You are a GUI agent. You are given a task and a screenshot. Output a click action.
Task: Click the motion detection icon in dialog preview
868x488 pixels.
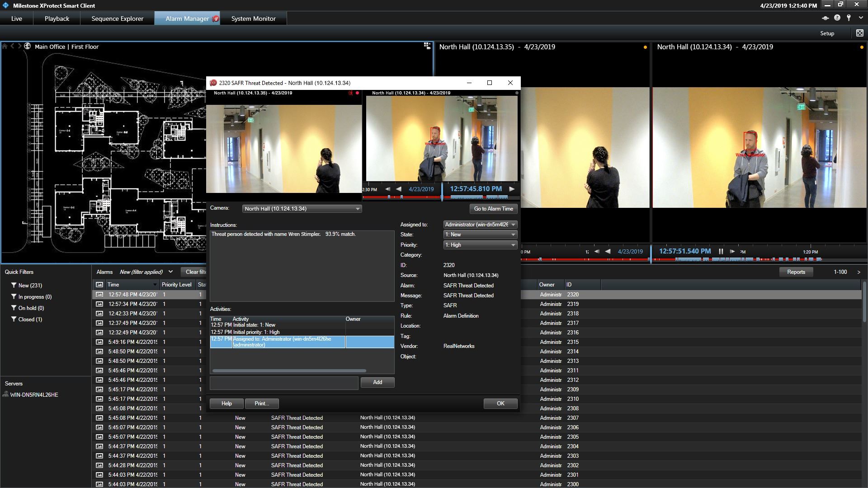pos(350,93)
